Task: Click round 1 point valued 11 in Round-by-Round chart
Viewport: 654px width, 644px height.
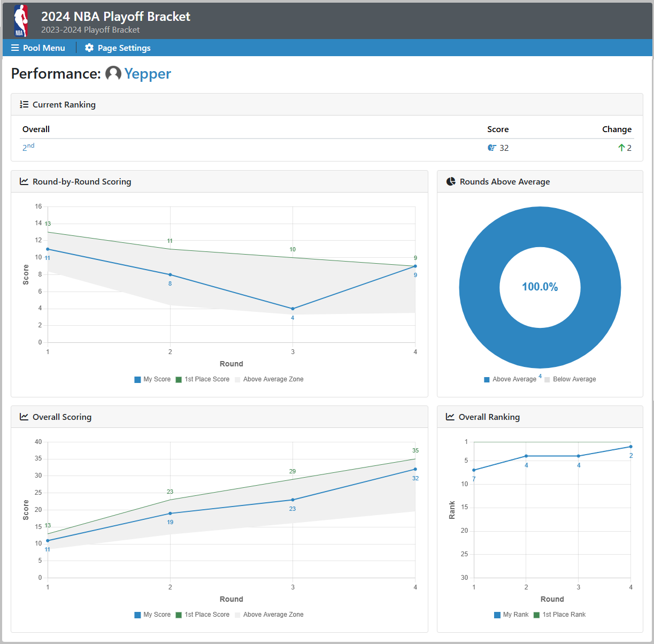Action: coord(48,249)
